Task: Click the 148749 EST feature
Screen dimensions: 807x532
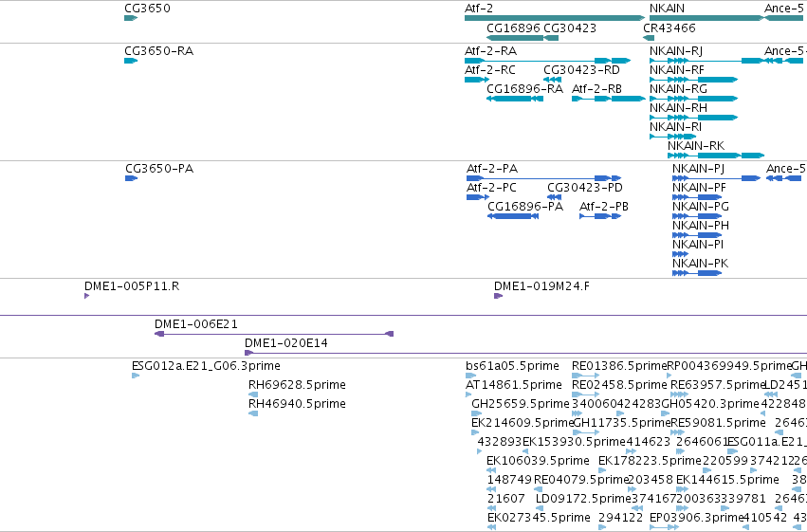Action: [491, 489]
